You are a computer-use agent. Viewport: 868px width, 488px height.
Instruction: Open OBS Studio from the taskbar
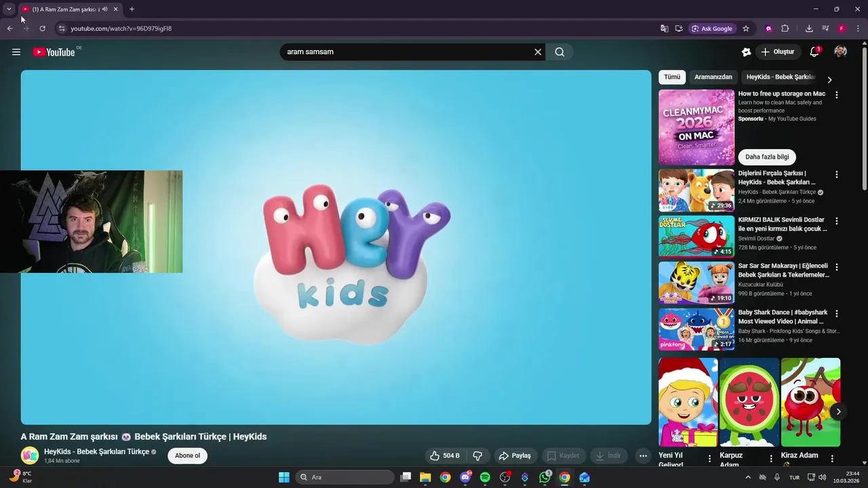505,477
